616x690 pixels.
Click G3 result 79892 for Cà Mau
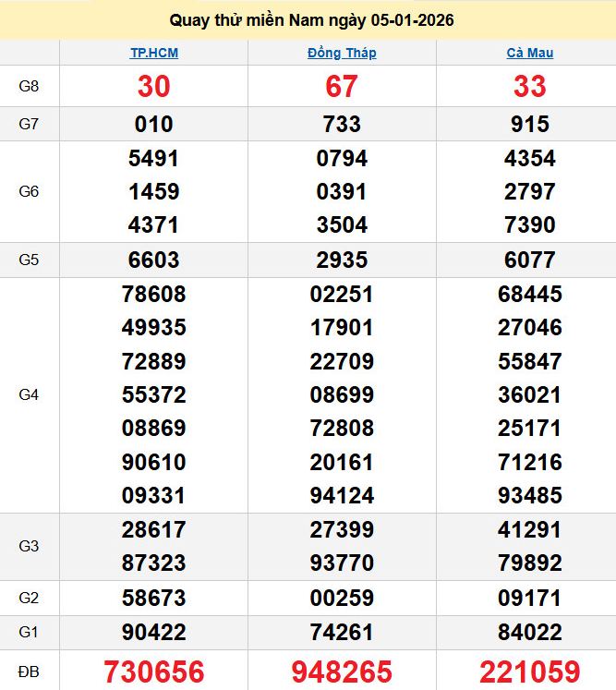click(530, 563)
